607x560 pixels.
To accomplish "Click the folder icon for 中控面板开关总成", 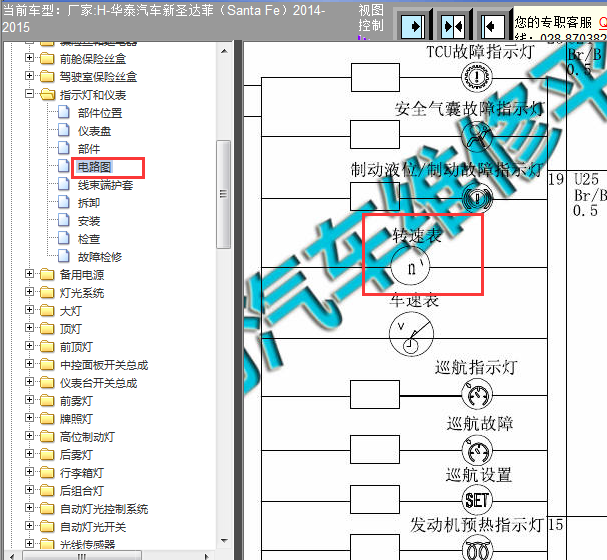I will click(47, 365).
